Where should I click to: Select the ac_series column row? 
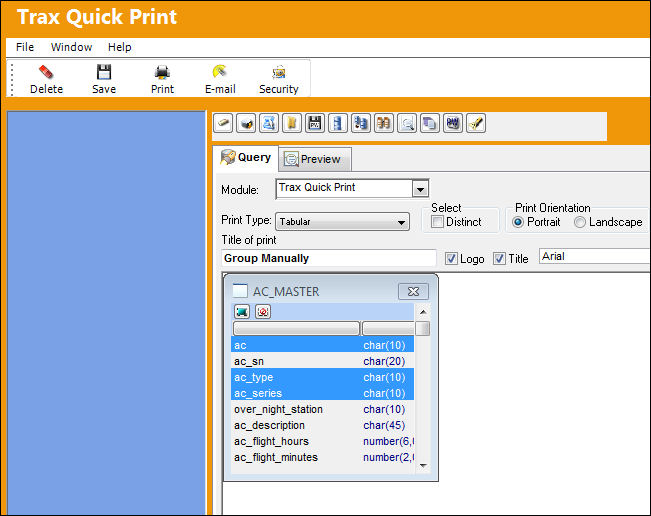click(323, 393)
